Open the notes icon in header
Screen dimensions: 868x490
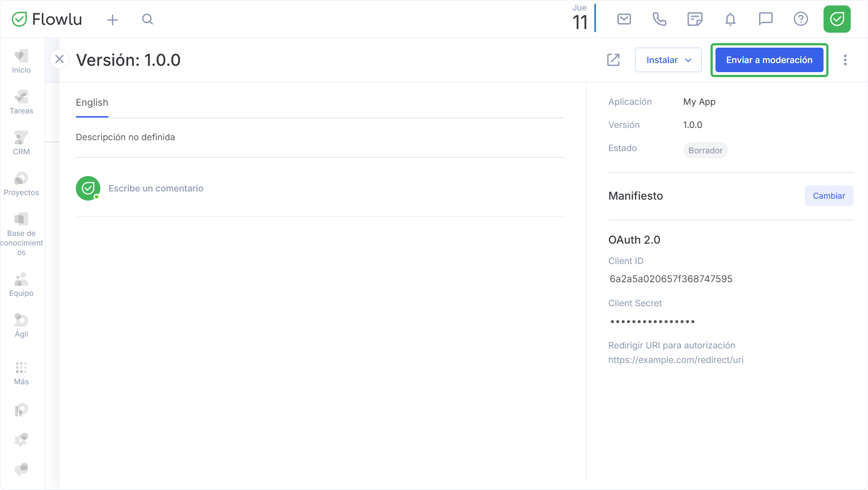click(x=695, y=19)
